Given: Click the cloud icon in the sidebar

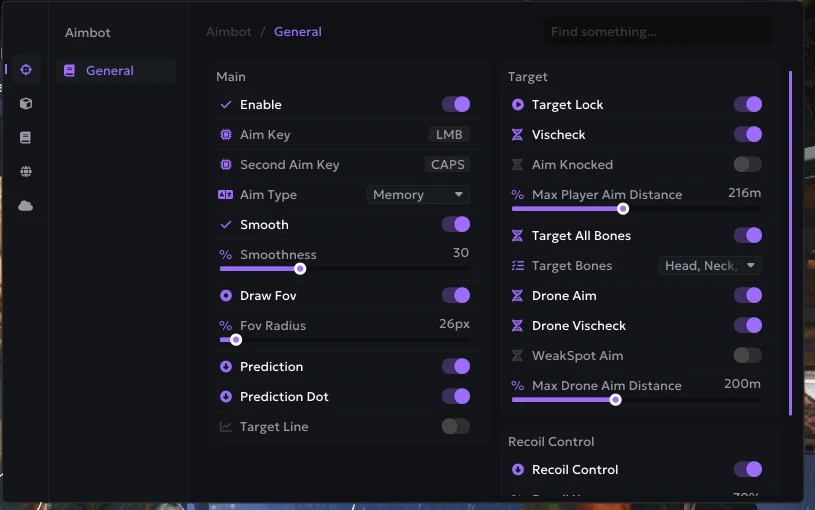Looking at the screenshot, I should click(25, 206).
